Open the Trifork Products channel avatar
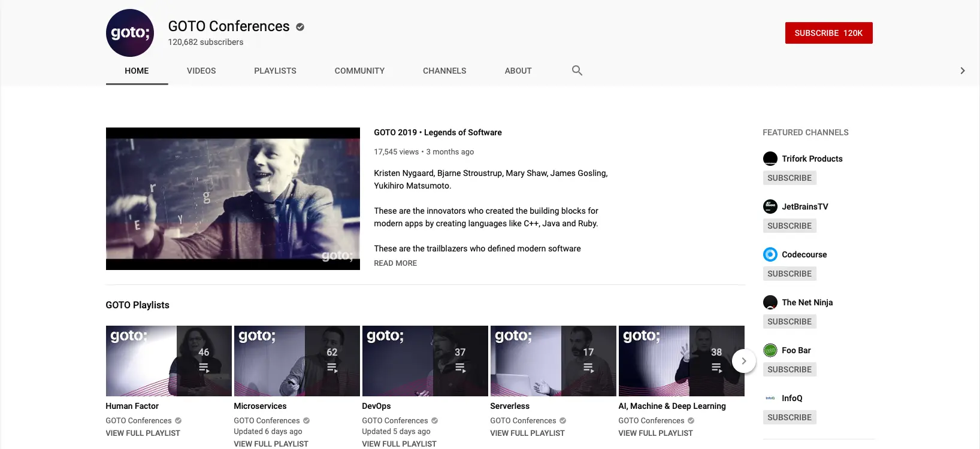 (770, 159)
